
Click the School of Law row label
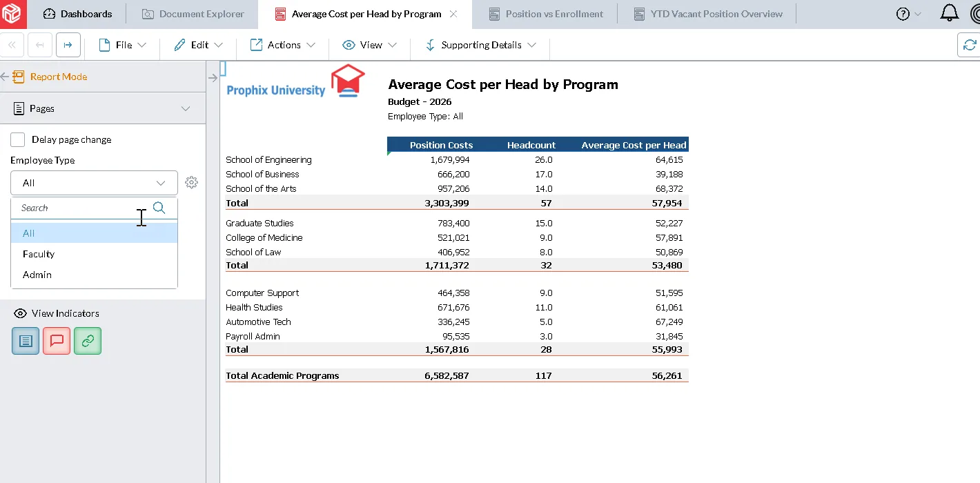click(253, 252)
